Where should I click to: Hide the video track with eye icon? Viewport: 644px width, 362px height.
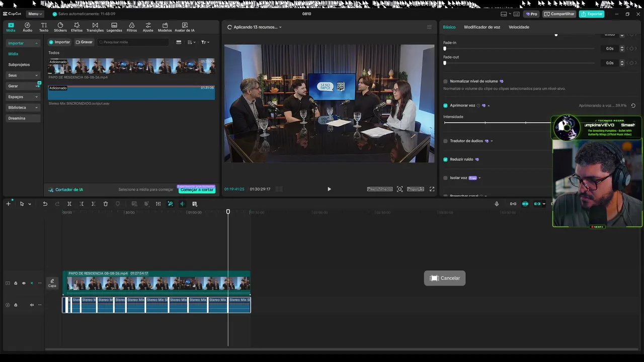click(x=24, y=283)
